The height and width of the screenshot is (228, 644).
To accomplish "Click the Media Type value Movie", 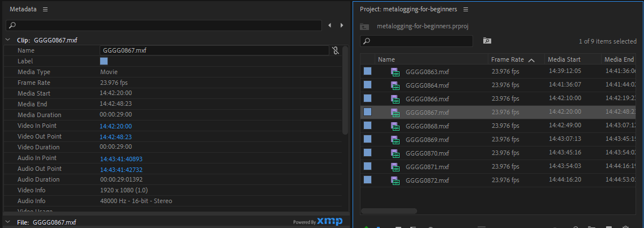I will 109,72.
